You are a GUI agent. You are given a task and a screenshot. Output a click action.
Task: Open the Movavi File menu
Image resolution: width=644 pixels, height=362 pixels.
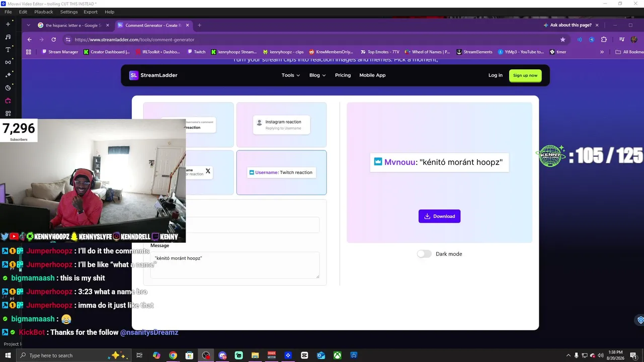[8, 12]
